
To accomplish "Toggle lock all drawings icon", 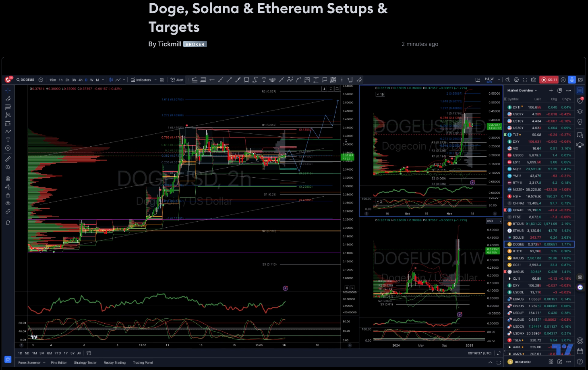I will [8, 195].
